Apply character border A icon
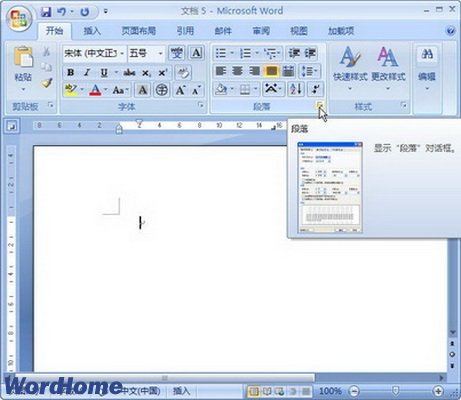 coord(196,53)
